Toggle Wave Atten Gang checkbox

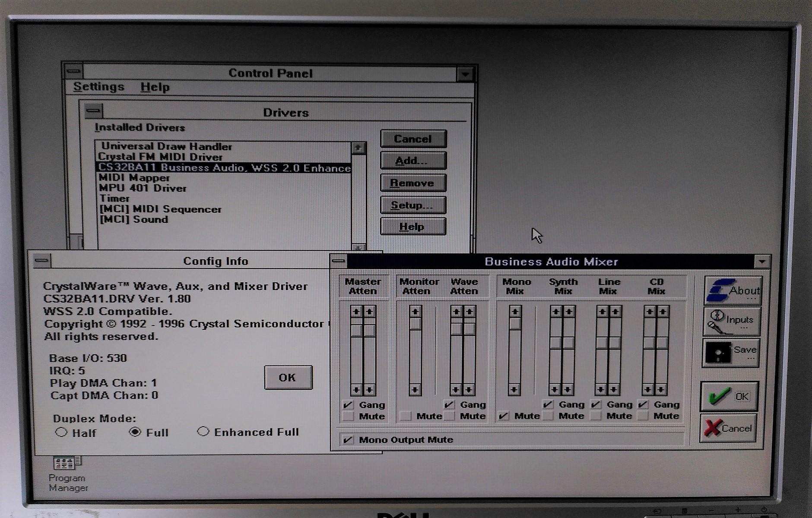click(449, 405)
